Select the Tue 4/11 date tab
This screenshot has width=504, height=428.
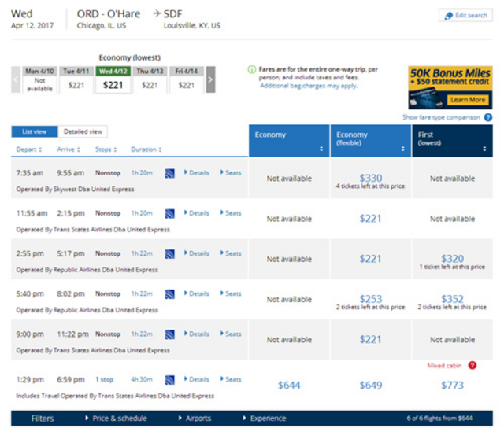click(76, 79)
